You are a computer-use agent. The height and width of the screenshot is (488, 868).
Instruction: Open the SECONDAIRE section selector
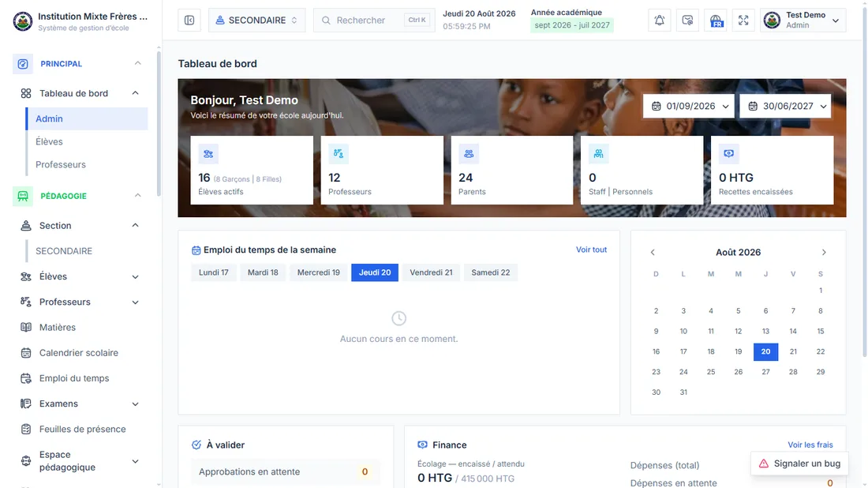pyautogui.click(x=257, y=21)
